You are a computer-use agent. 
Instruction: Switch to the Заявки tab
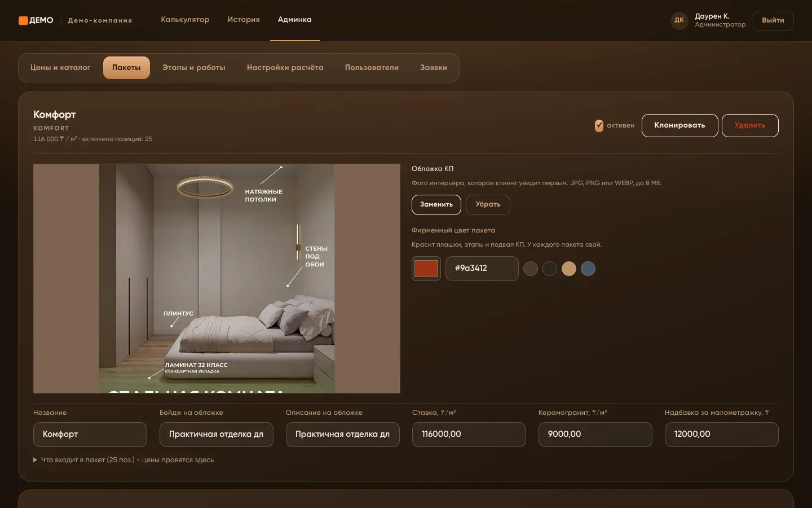(434, 68)
